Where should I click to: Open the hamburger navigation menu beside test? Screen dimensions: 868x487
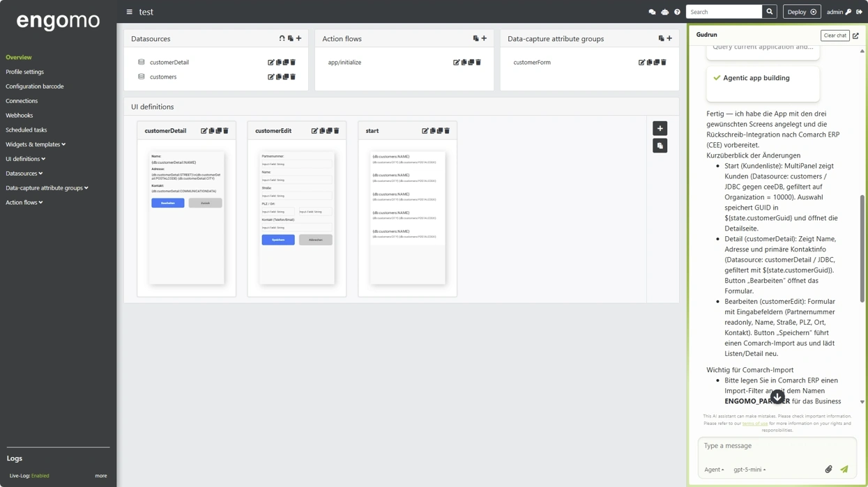click(x=129, y=12)
